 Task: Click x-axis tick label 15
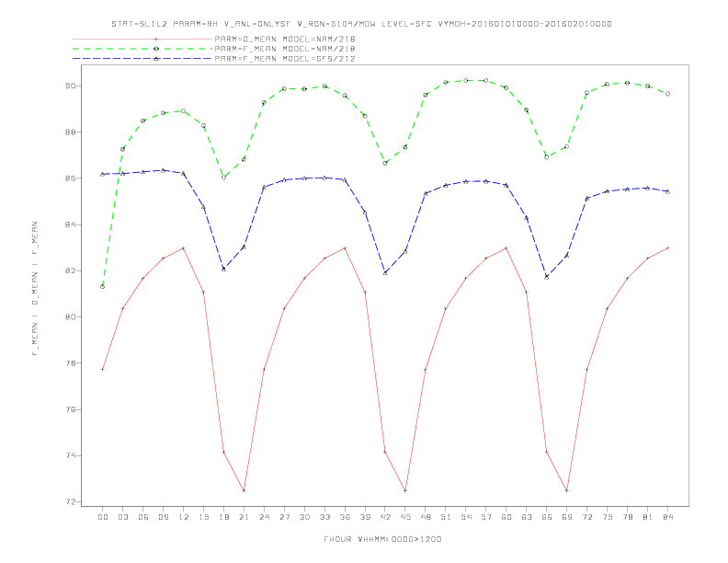coord(203,517)
